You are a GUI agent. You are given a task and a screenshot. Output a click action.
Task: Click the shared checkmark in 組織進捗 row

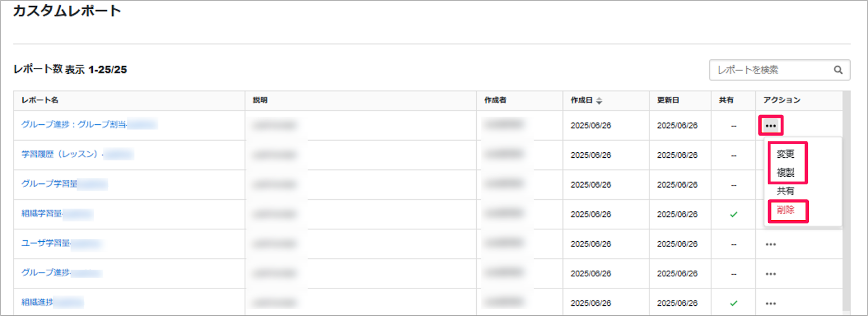733,304
